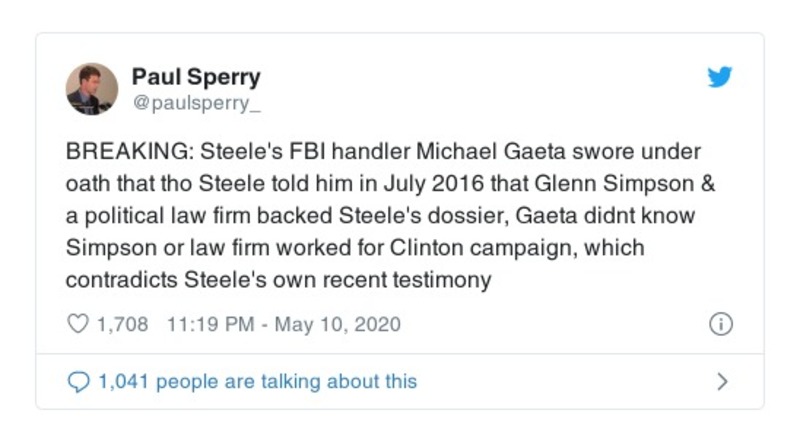Like the tweet with the heart icon
Viewport: 800px width, 445px height.
click(76, 324)
